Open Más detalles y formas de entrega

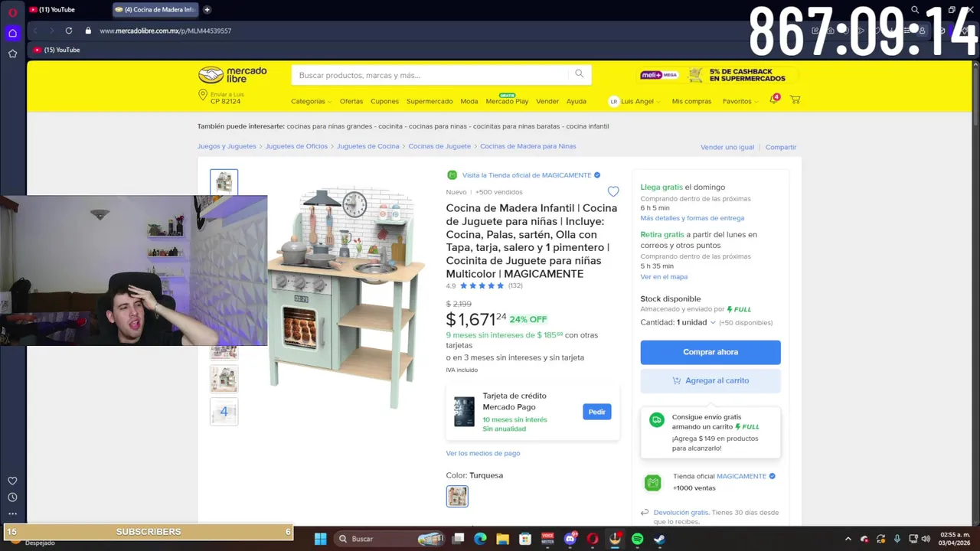pos(692,218)
